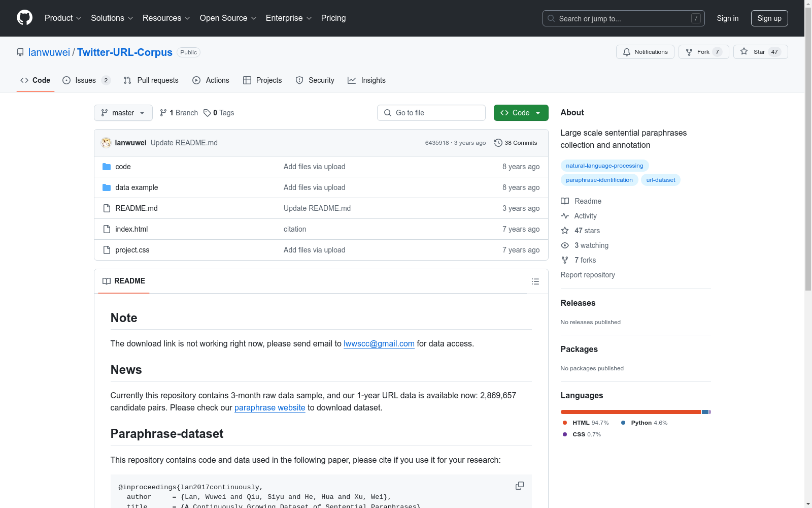Screen dimensions: 812x508
Task: Open the lwwscc@gmail.com email link
Action: click(x=379, y=344)
